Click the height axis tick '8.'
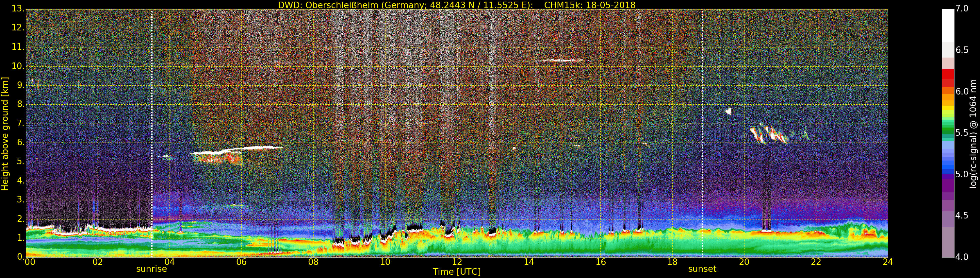Screen dimensions: 980x278 point(21,104)
